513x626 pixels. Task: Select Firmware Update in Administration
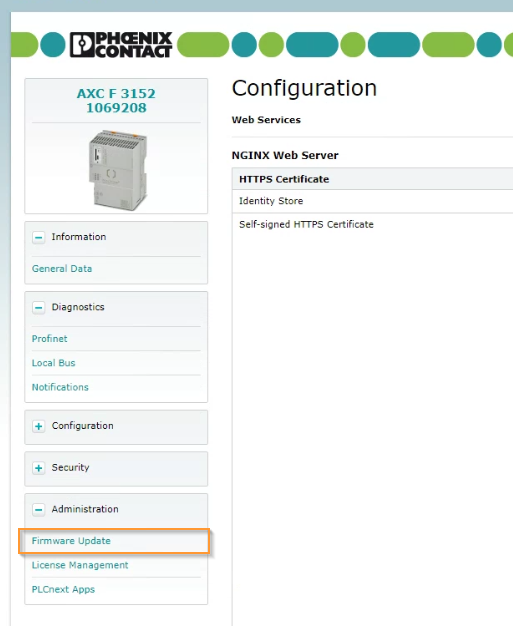click(71, 541)
